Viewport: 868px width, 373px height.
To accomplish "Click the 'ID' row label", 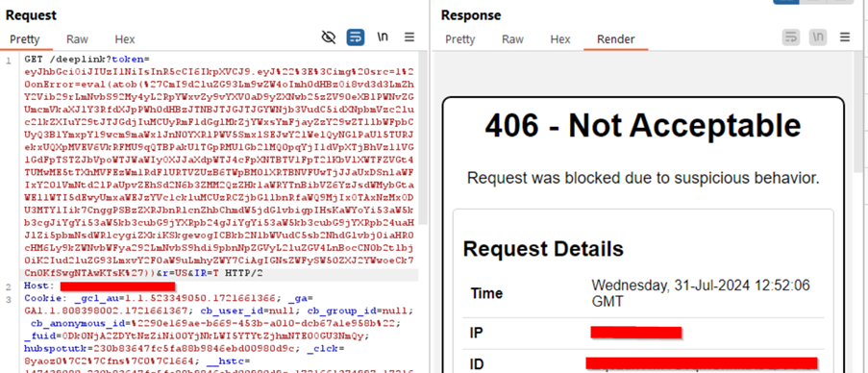I will click(x=477, y=365).
